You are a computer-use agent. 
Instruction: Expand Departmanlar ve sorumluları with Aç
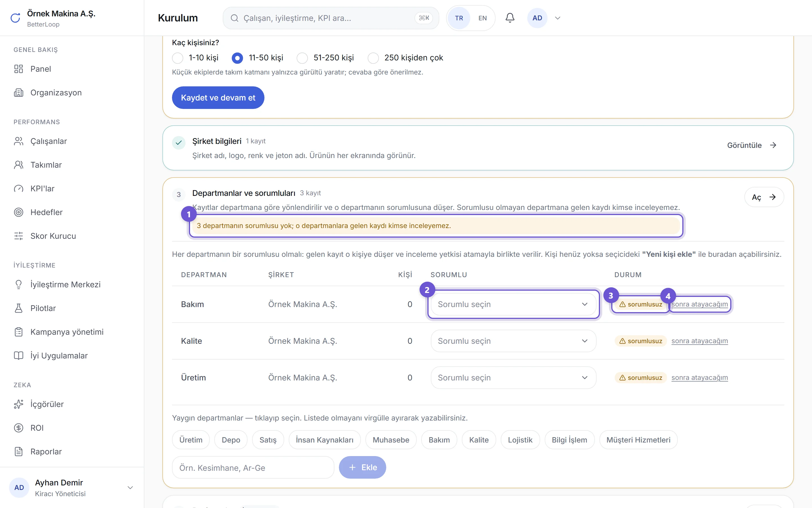[x=764, y=197]
